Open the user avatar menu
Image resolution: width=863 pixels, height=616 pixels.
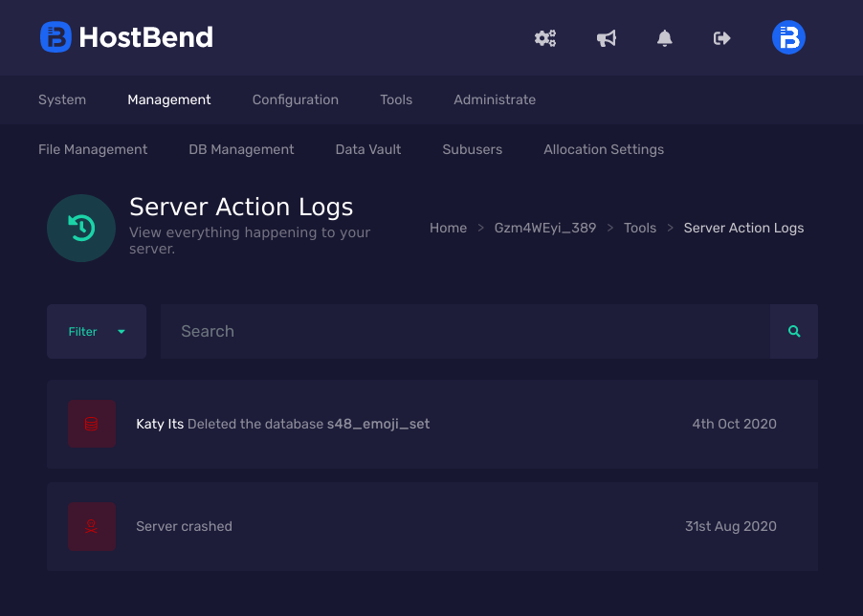(787, 37)
